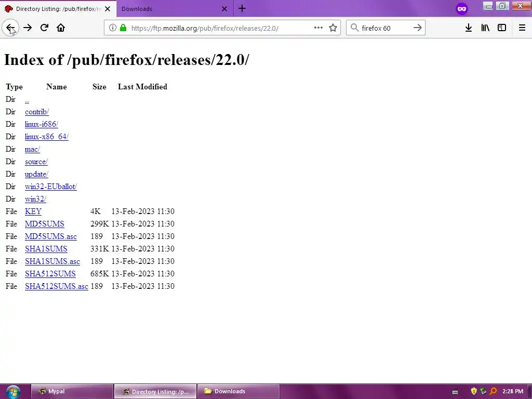Open the SHA512SUMS.asc file link
The width and height of the screenshot is (532, 399).
(x=56, y=286)
